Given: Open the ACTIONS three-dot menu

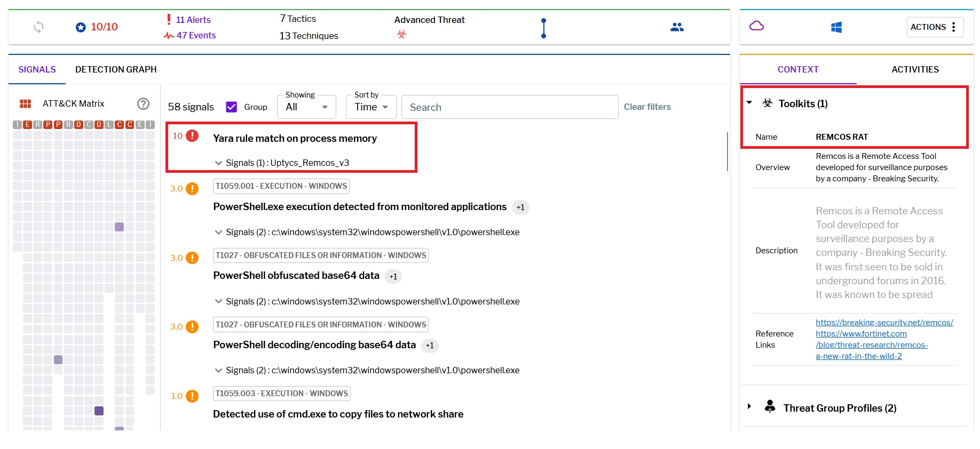Looking at the screenshot, I should coord(935,27).
